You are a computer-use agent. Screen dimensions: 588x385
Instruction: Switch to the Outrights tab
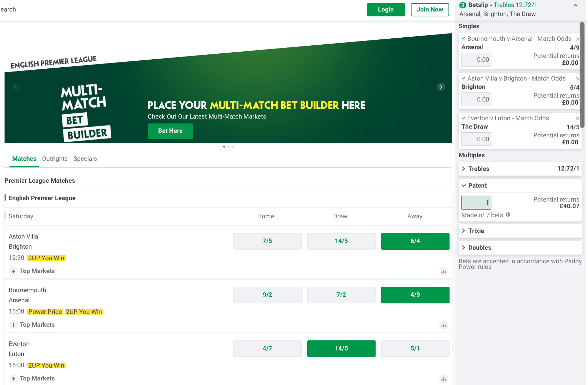[x=55, y=159]
